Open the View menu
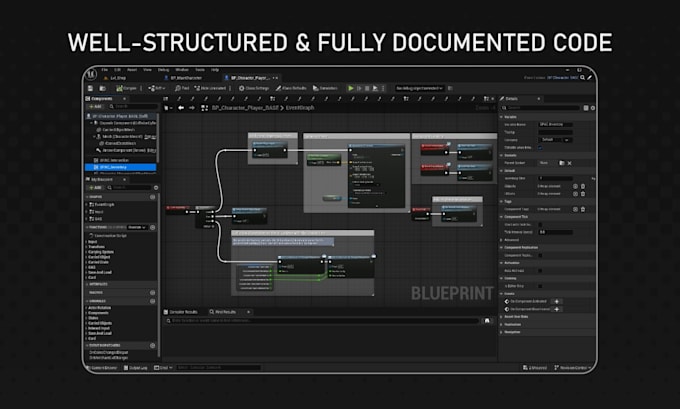680x409 pixels. (x=147, y=70)
